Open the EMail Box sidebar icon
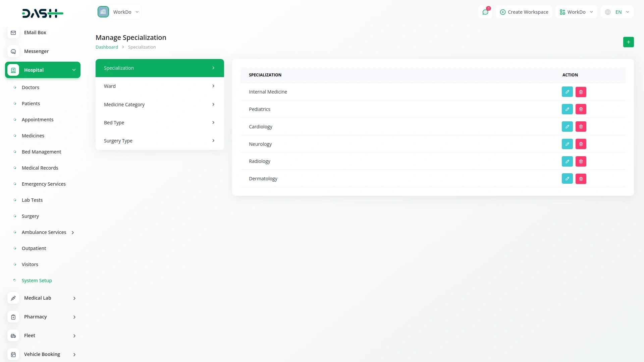The image size is (644, 362). click(13, 33)
